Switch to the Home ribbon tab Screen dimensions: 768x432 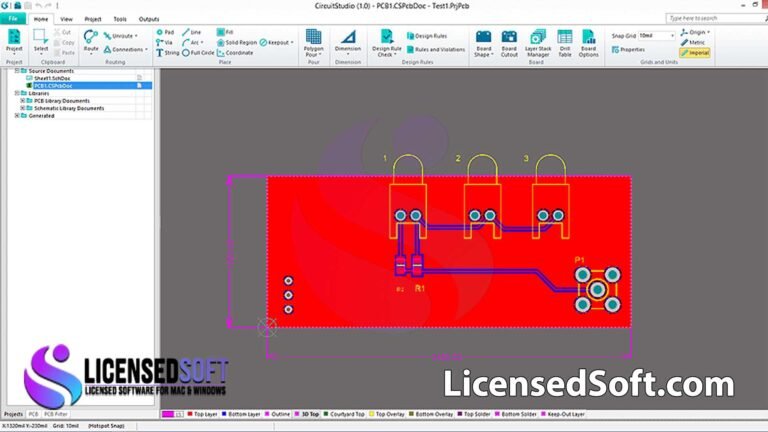click(41, 19)
